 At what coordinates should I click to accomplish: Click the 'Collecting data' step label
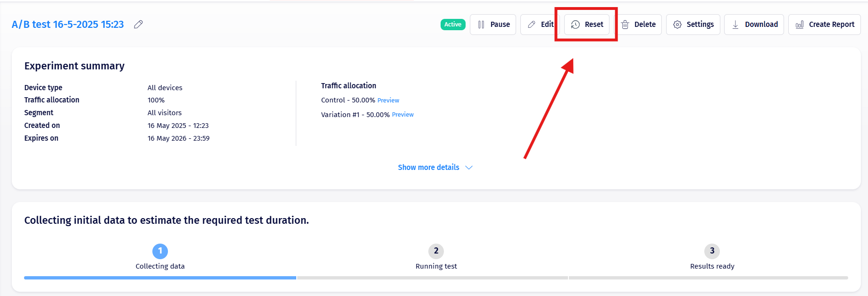[x=160, y=266]
